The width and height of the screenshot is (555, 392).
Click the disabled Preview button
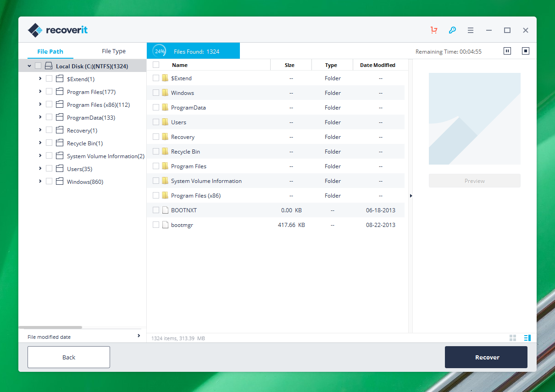coord(475,181)
